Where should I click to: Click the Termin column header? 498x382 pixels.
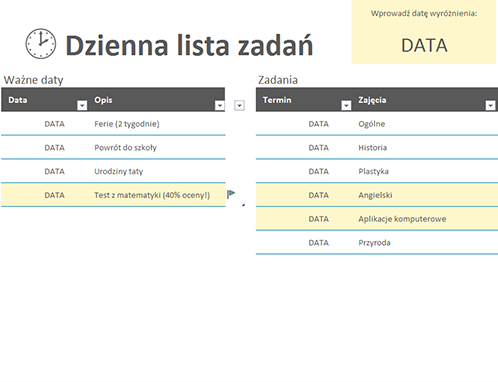pos(277,100)
